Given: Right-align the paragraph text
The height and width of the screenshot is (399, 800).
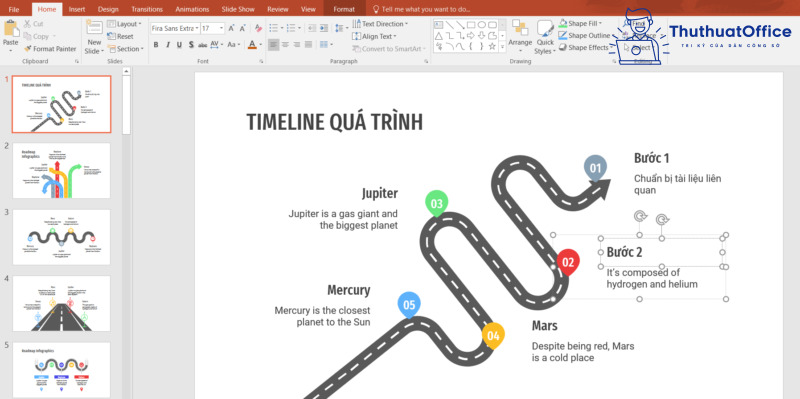Looking at the screenshot, I should point(297,45).
